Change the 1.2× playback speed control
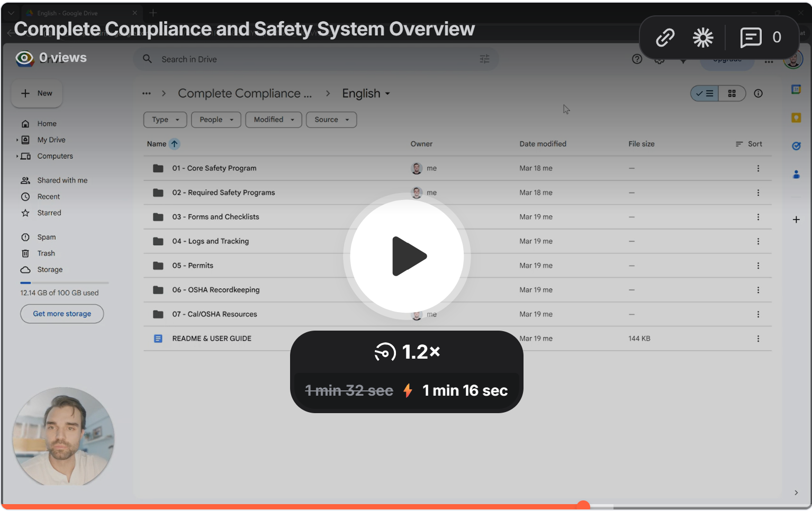Image resolution: width=812 pixels, height=511 pixels. (407, 352)
